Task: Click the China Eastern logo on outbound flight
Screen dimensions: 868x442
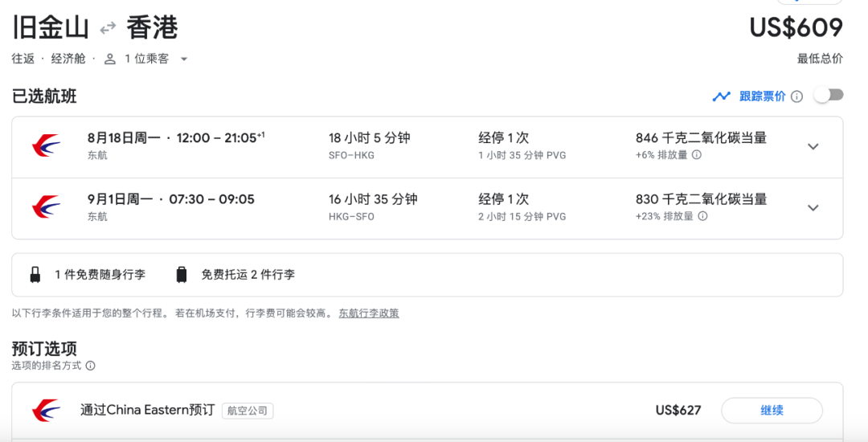Action: [46, 146]
